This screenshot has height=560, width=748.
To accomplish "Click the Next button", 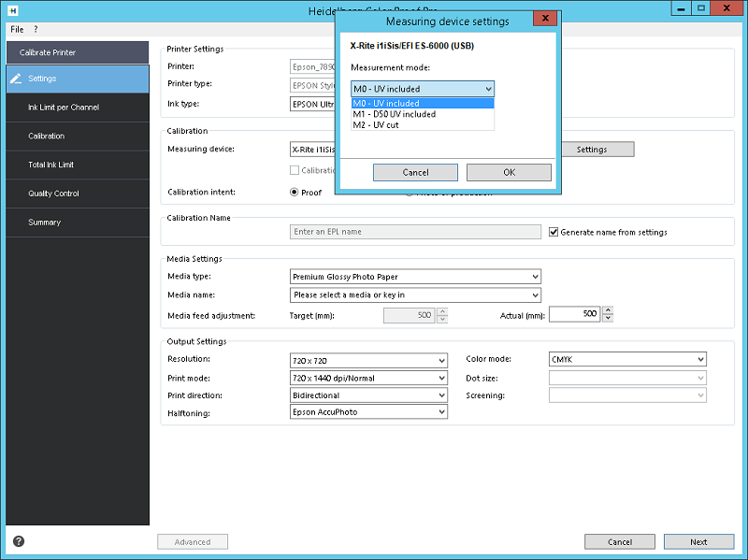I will (x=698, y=541).
